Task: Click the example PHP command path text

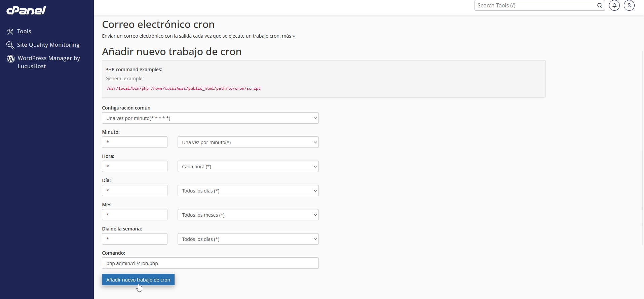Action: (x=184, y=88)
